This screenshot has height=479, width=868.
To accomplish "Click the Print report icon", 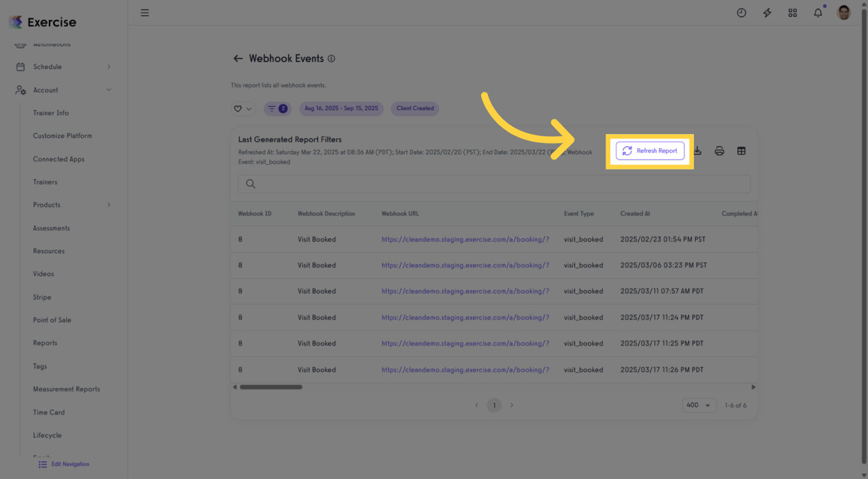I will [719, 151].
